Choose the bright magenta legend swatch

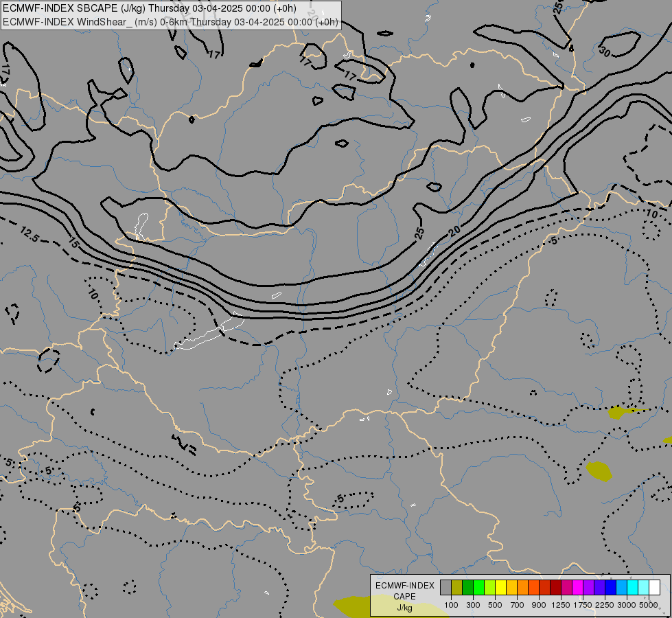pos(578,588)
